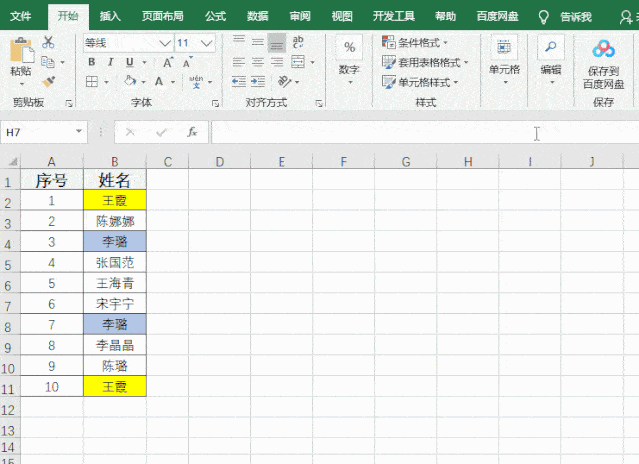Open font color dropdown arrow

(173, 82)
